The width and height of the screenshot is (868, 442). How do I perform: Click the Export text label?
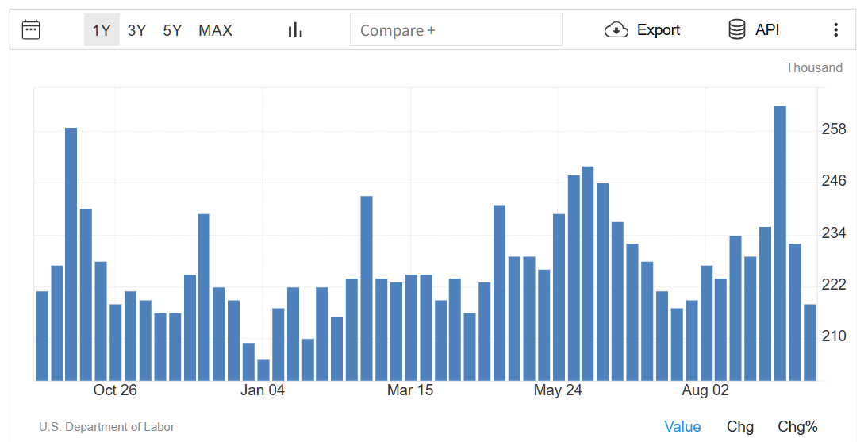click(x=659, y=30)
